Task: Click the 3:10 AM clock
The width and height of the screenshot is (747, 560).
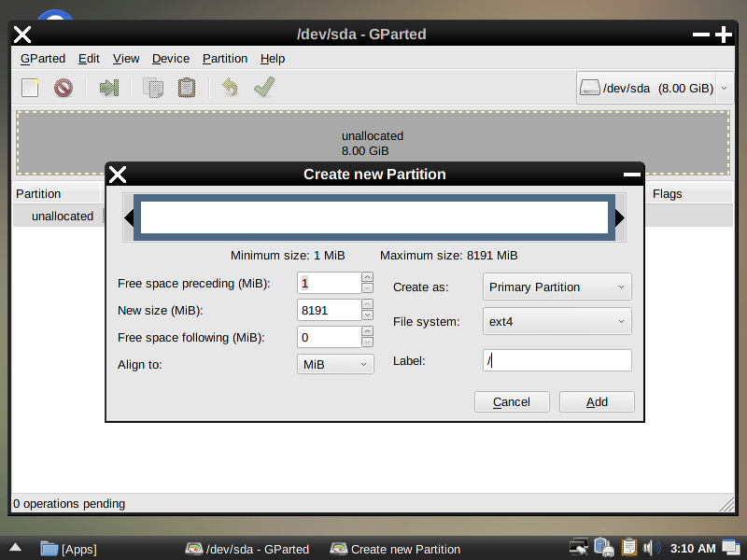Action: point(693,549)
